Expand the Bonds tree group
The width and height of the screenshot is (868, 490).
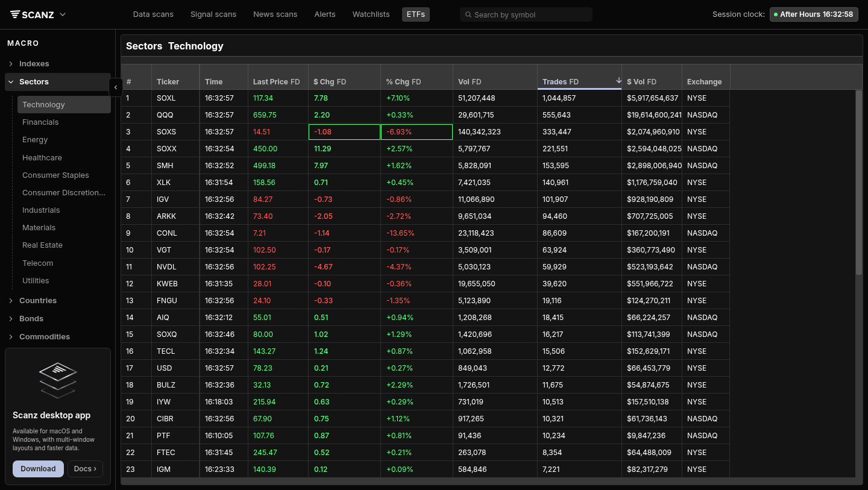pyautogui.click(x=11, y=319)
